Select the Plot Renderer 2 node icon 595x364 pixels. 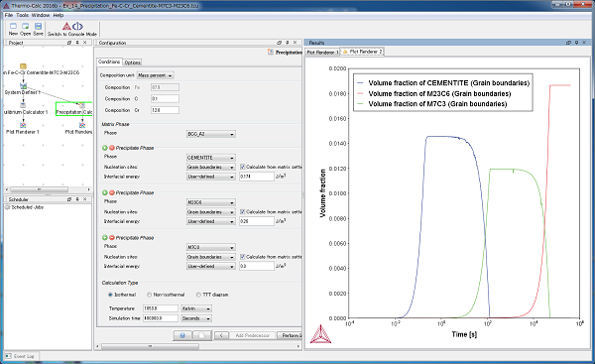82,125
